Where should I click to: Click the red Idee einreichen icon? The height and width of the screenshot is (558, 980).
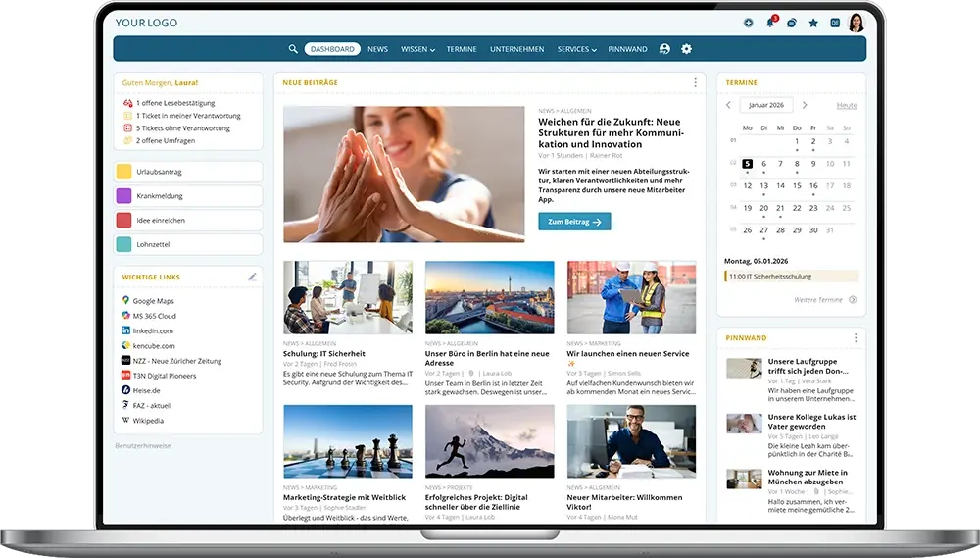coord(123,221)
